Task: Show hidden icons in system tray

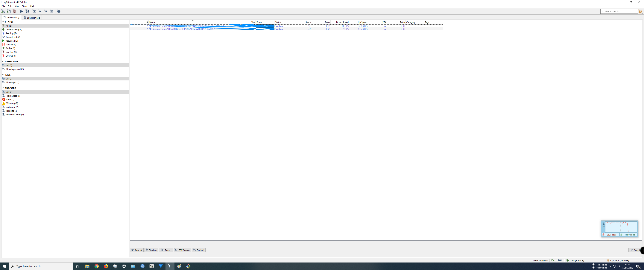Action: [610, 266]
